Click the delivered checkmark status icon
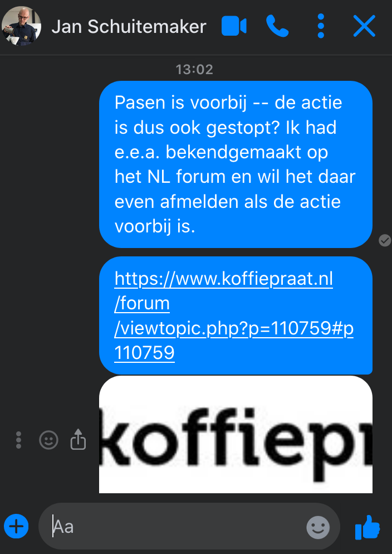The width and height of the screenshot is (392, 554). coord(385,241)
